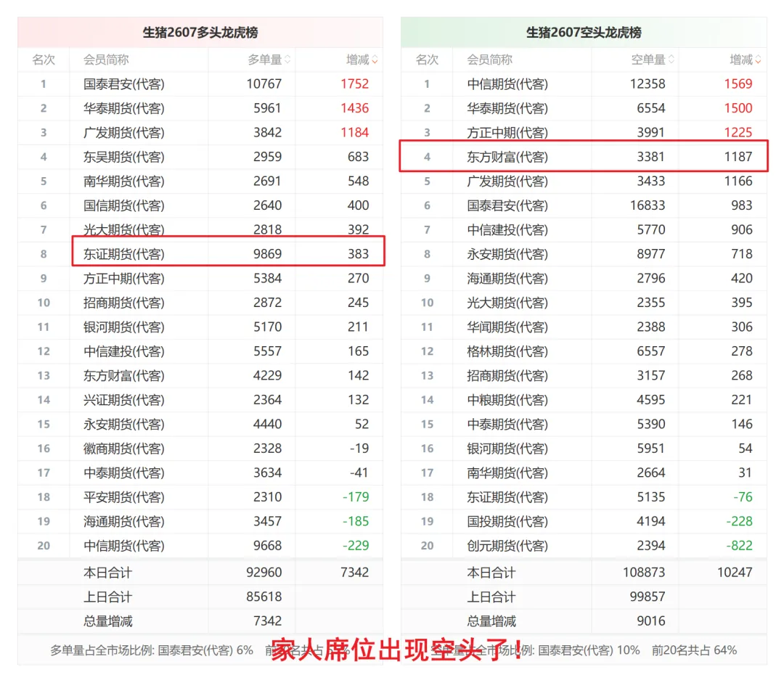Click 总量增减 label in long table
Image resolution: width=784 pixels, height=675 pixels.
click(107, 621)
